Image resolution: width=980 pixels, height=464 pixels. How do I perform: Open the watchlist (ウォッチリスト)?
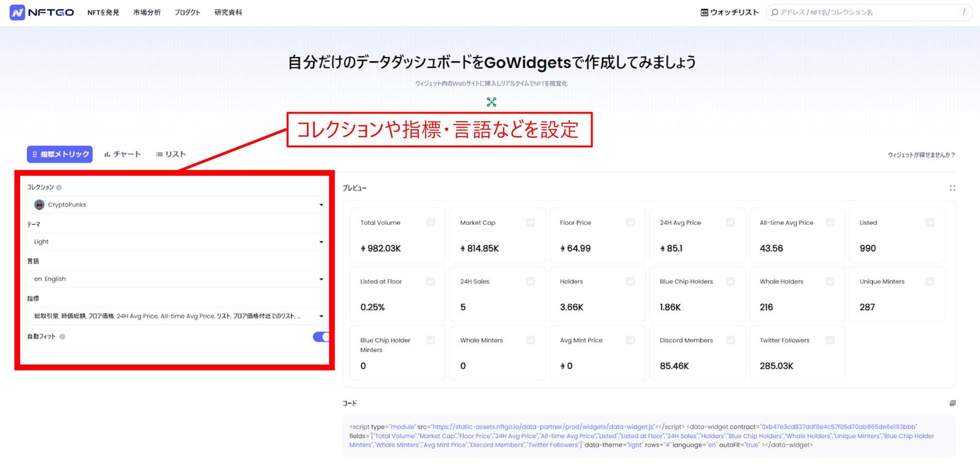(729, 13)
